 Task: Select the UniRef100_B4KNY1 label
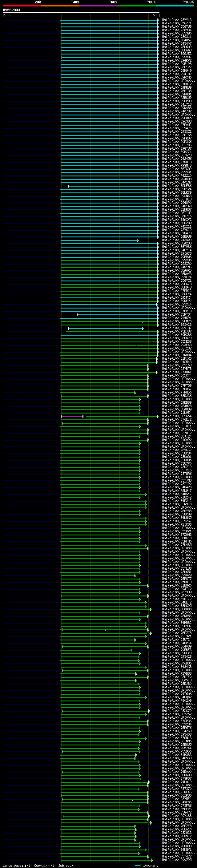(x=176, y=850)
